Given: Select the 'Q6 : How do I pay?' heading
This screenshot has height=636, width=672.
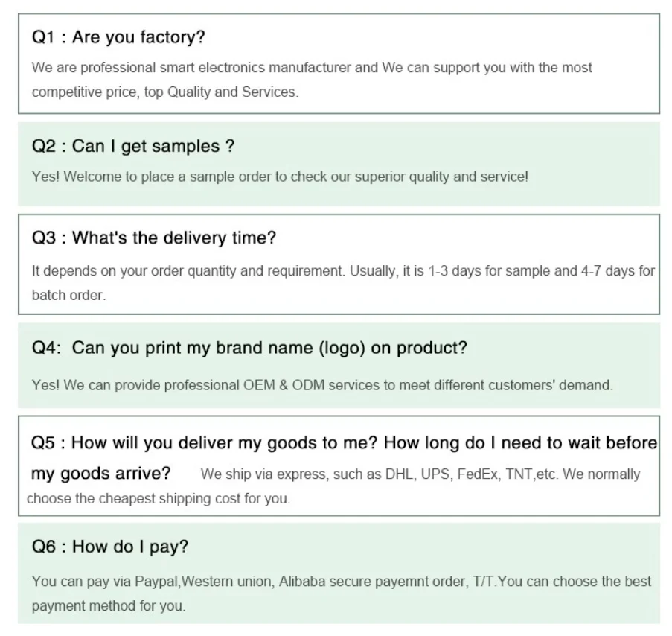Looking at the screenshot, I should (x=109, y=547).
